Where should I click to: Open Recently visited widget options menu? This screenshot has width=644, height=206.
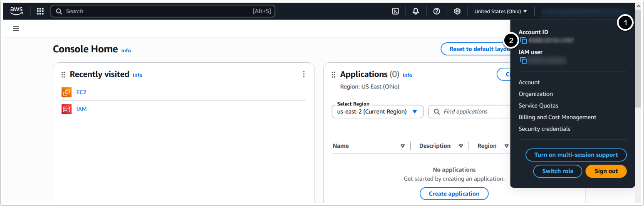pyautogui.click(x=304, y=74)
